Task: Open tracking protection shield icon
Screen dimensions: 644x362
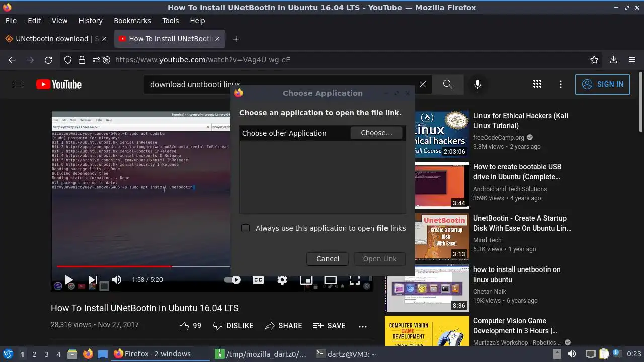Action: (68, 60)
